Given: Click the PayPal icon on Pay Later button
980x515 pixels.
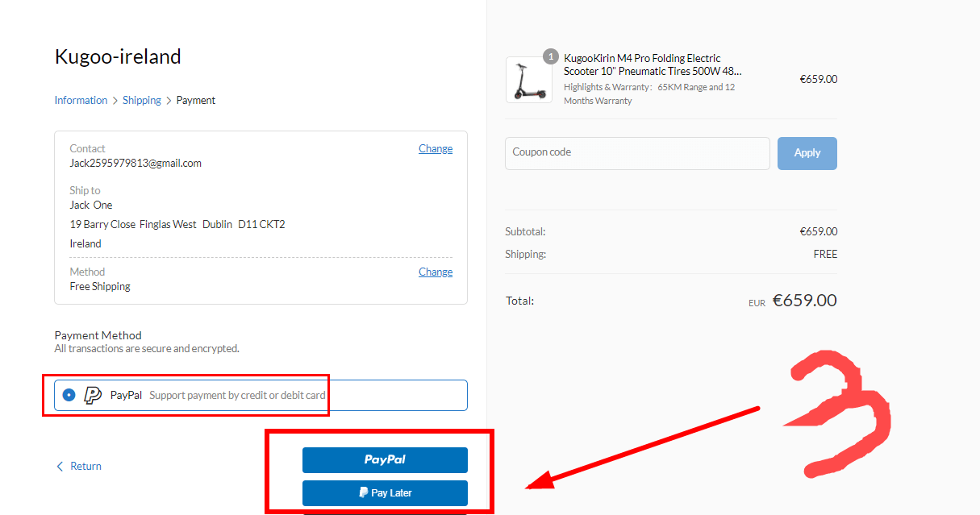Looking at the screenshot, I should (x=364, y=492).
